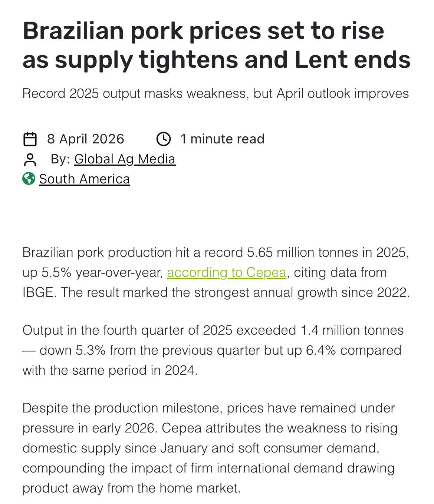Viewport: 434px width, 504px height.
Task: Click the green globe region icon
Action: [x=29, y=179]
